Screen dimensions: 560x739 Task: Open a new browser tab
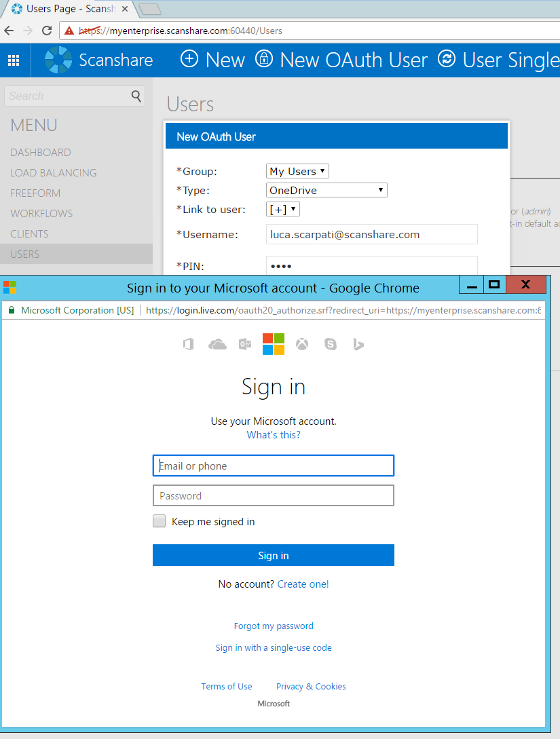pyautogui.click(x=150, y=9)
